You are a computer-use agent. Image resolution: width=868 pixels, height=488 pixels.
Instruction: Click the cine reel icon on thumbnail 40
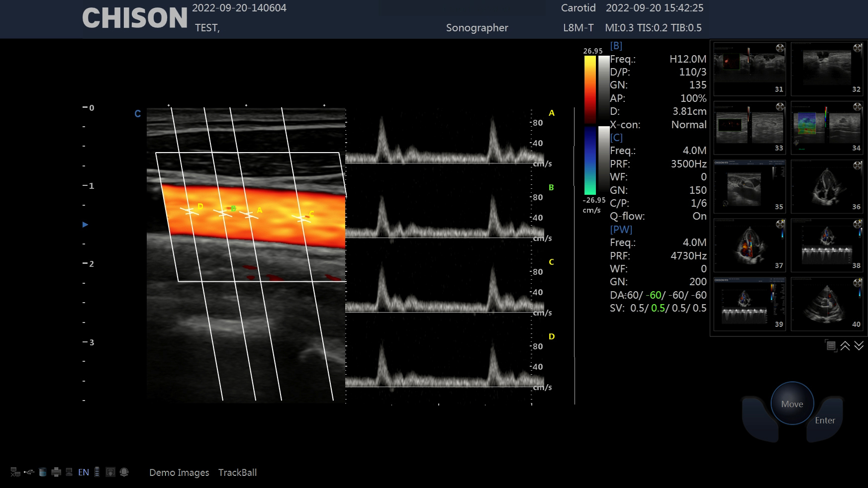(858, 283)
